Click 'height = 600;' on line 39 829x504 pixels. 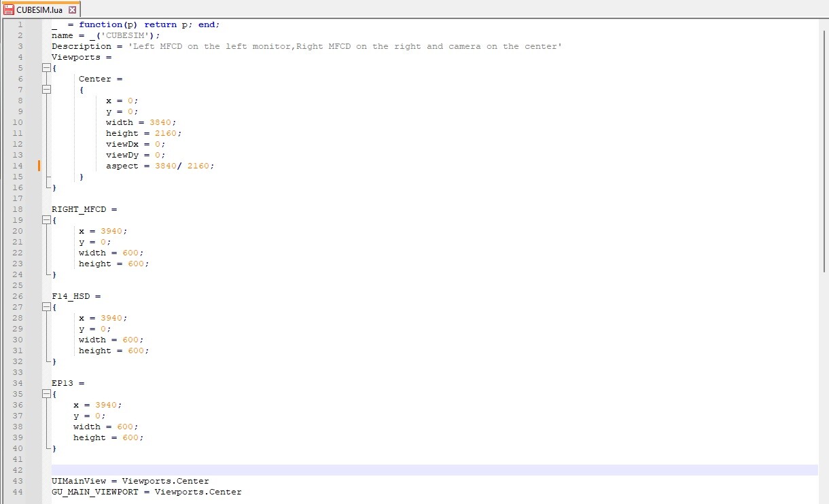(108, 437)
